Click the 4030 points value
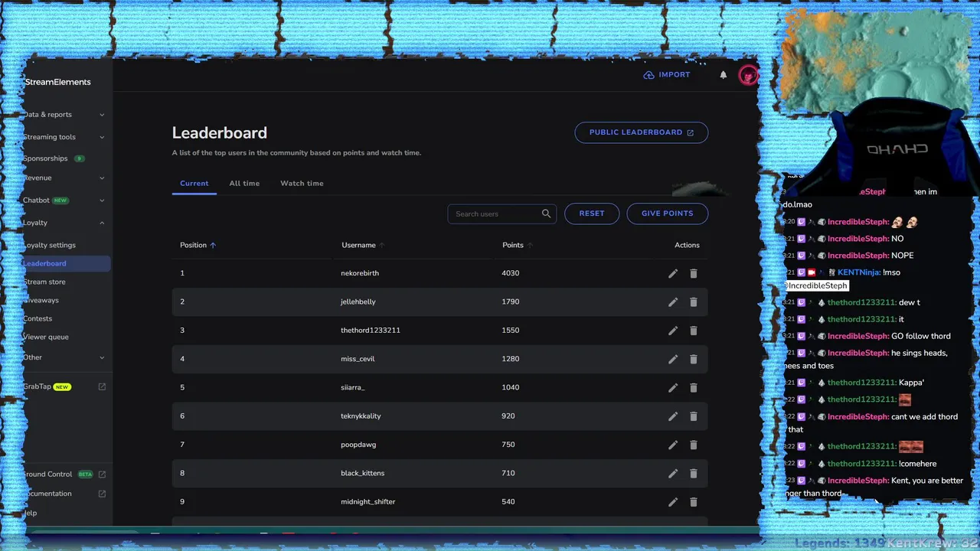 click(510, 273)
